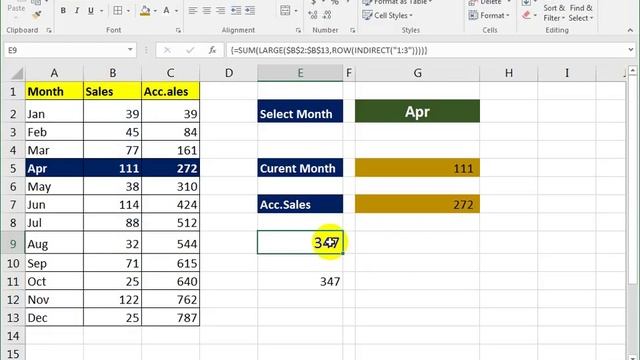Select row 14 header
640x360 pixels.
[13, 336]
